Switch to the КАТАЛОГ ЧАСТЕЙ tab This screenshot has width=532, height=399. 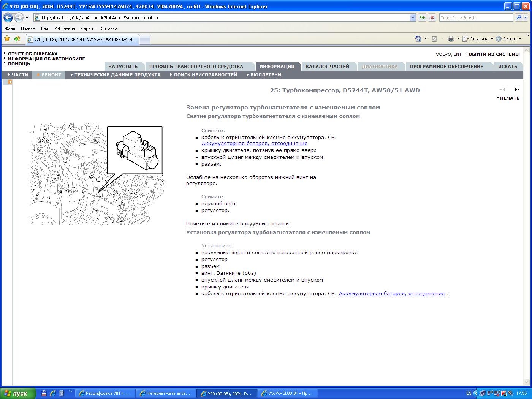point(327,66)
